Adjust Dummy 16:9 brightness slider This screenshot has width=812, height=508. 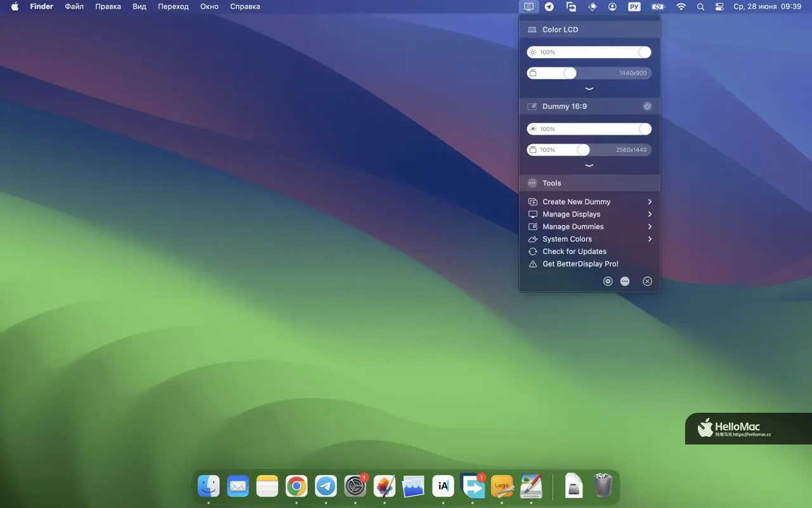[589, 129]
